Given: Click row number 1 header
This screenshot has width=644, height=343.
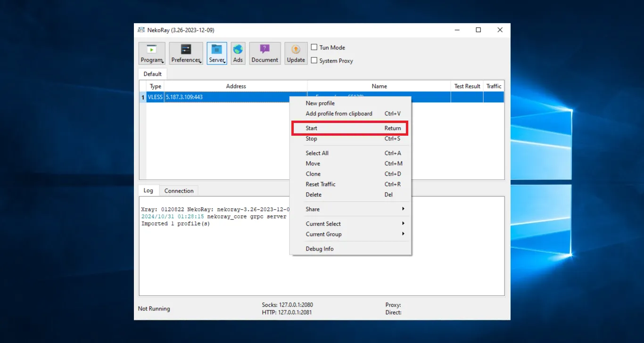Looking at the screenshot, I should pos(143,97).
